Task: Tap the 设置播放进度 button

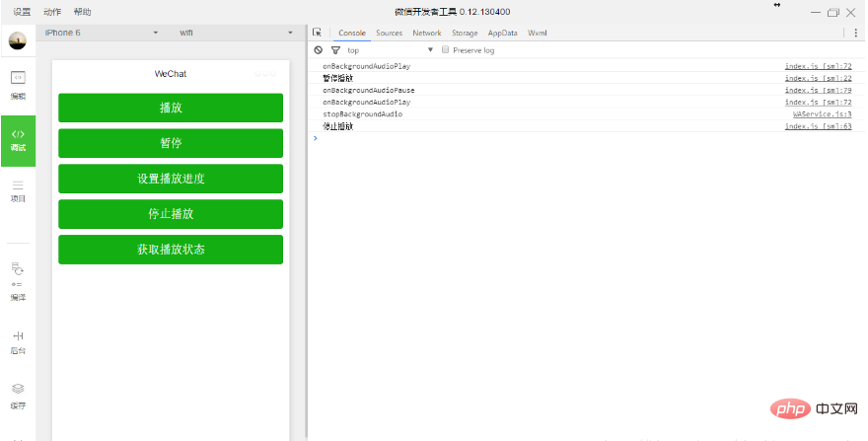Action: tap(171, 179)
